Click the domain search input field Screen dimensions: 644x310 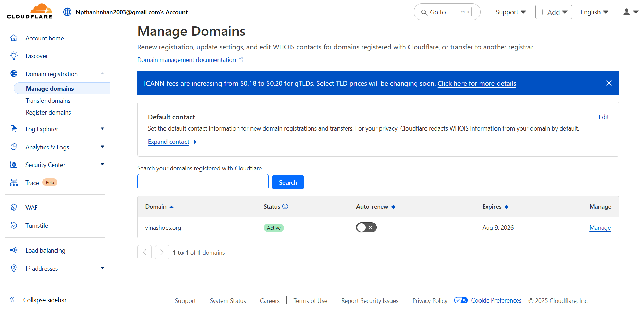point(203,182)
